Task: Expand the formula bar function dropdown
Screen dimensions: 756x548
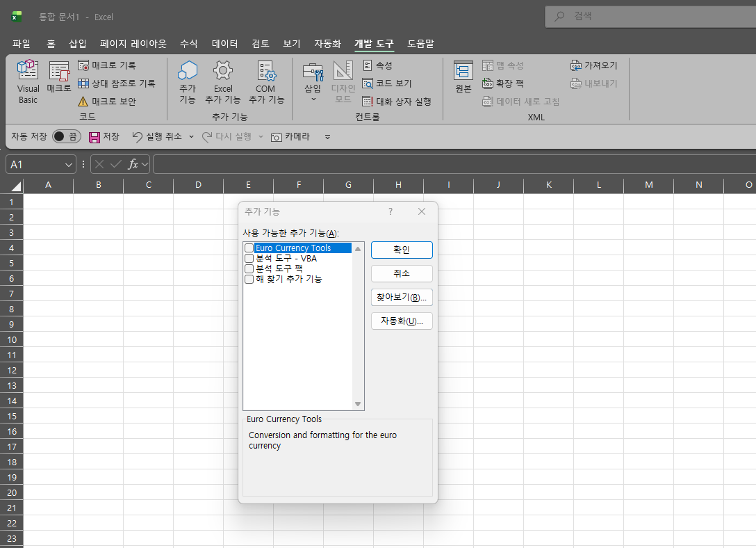Action: pyautogui.click(x=145, y=165)
